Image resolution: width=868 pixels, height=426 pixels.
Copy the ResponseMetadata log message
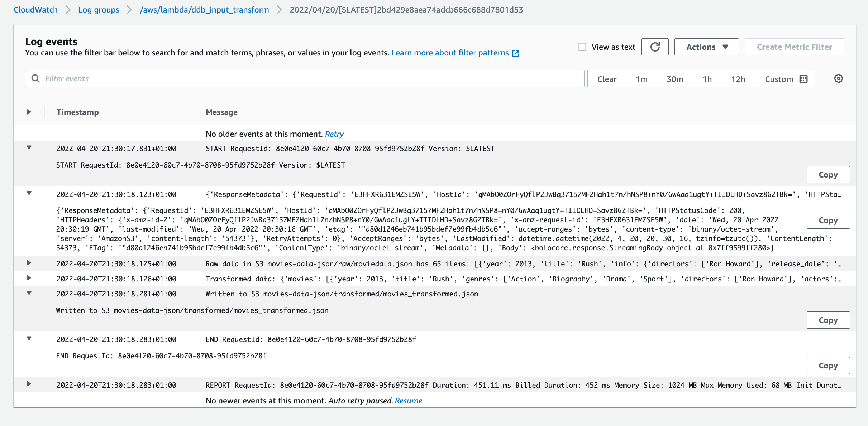828,220
